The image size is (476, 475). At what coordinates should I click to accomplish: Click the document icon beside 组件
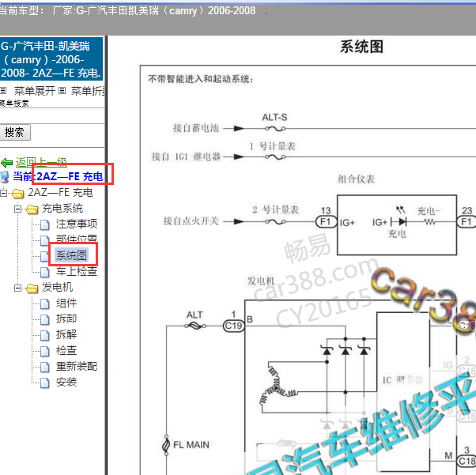click(45, 303)
